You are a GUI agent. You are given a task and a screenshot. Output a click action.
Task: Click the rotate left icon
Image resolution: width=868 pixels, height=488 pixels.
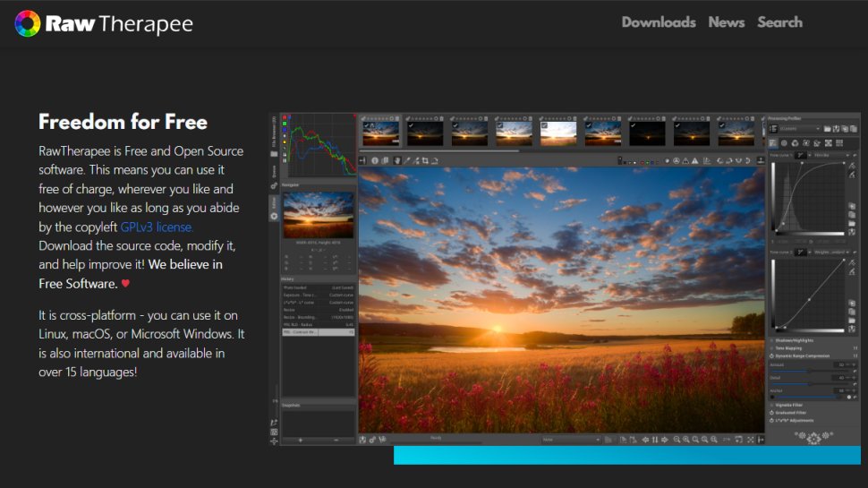720,160
